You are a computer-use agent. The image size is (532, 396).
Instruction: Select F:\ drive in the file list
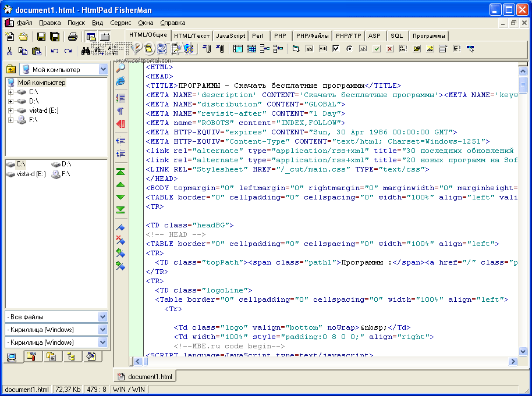click(61, 174)
